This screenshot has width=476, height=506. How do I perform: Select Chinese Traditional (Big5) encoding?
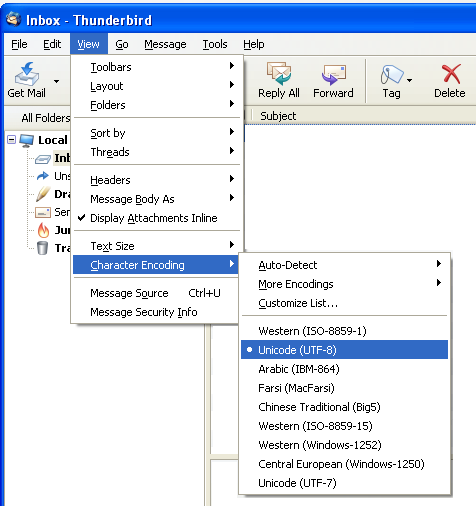(x=345, y=407)
